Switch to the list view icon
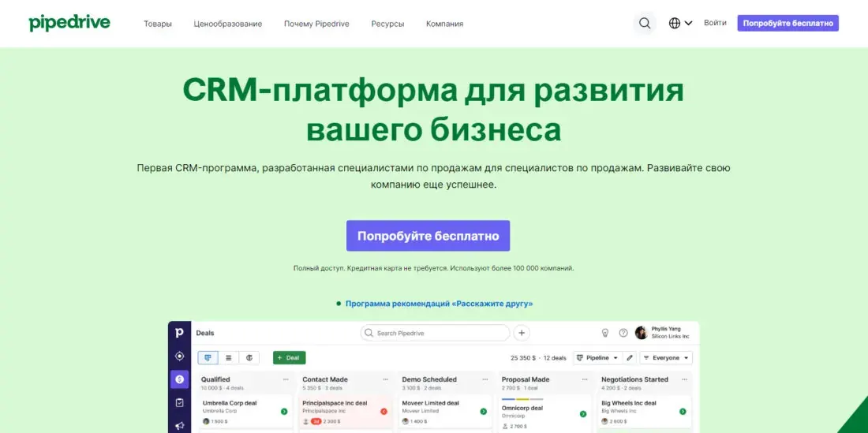Screen dimensions: 868x433 click(x=229, y=358)
